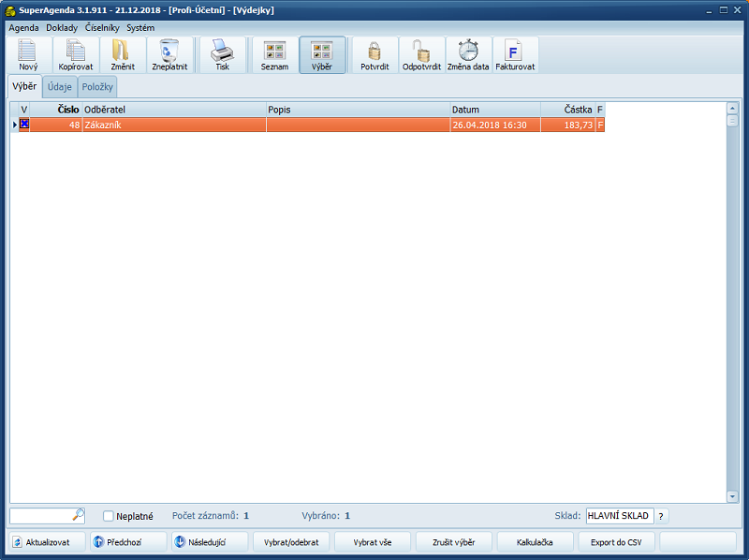749x560 pixels.
Task: Open the Systém menu
Action: [x=140, y=28]
